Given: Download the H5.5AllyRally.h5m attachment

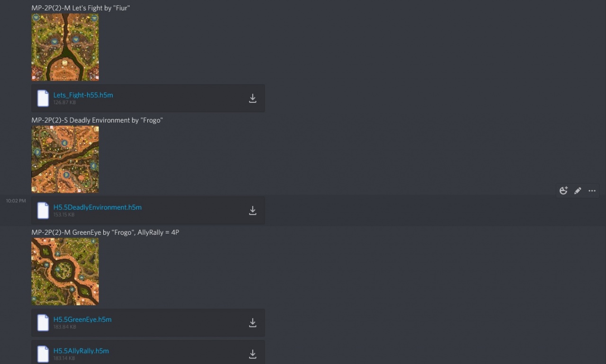Looking at the screenshot, I should [253, 354].
